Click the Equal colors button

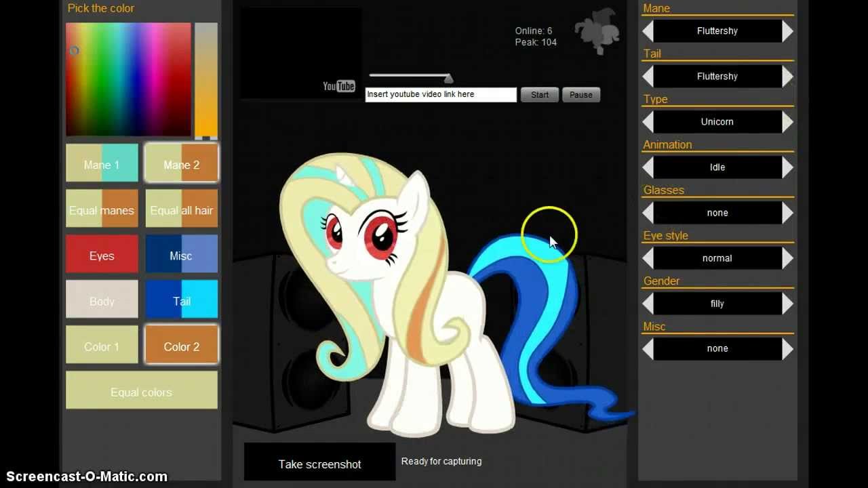[x=142, y=390]
